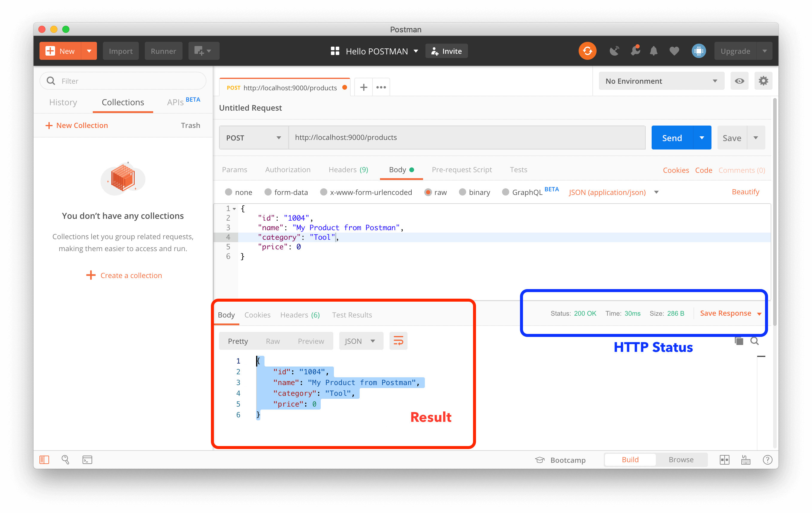Open keyboard shortcuts icon
Viewport: 812px width, 513px height.
pyautogui.click(x=746, y=459)
